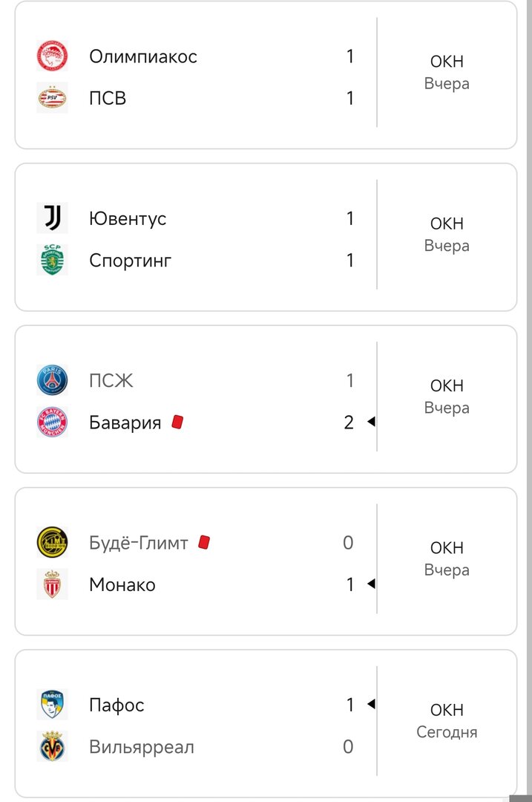
Task: Click the Olympiacos club crest
Action: tap(52, 56)
